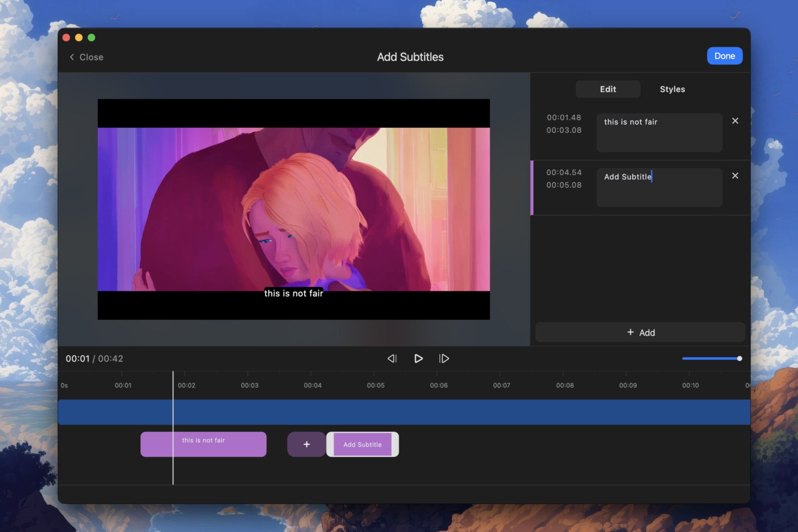Delete the 'this is not fair' subtitle entry
798x532 pixels.
click(735, 121)
